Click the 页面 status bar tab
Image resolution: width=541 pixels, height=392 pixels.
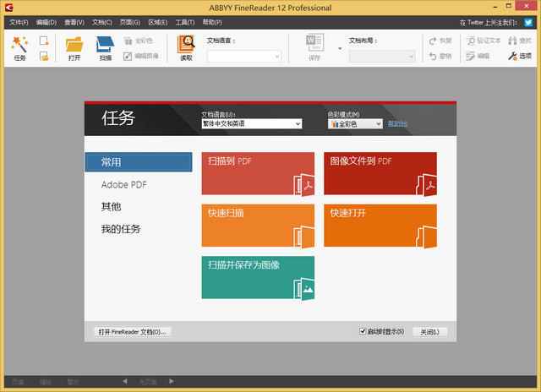(x=18, y=382)
